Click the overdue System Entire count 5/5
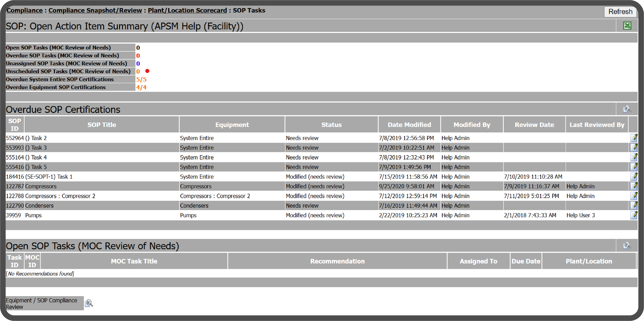644x321 pixels. tap(141, 79)
